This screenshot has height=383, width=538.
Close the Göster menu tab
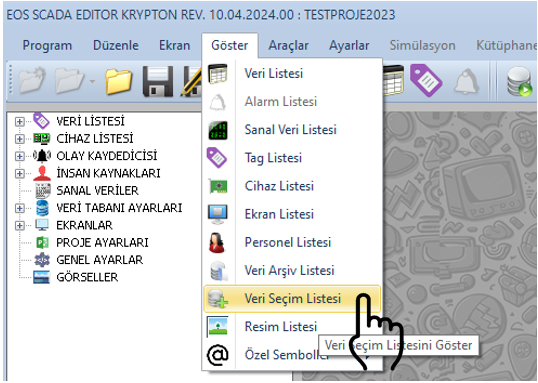point(230,45)
